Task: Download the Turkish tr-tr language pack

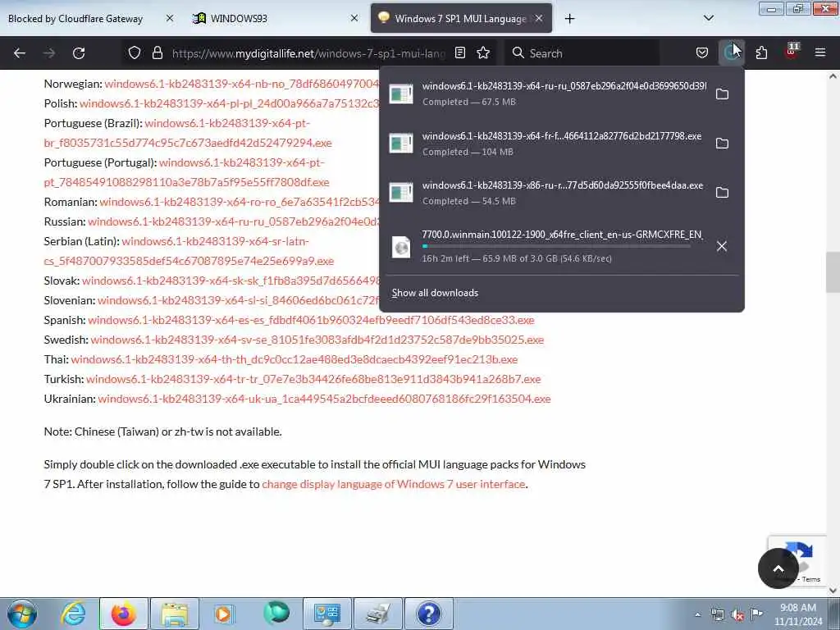Action: coord(313,379)
